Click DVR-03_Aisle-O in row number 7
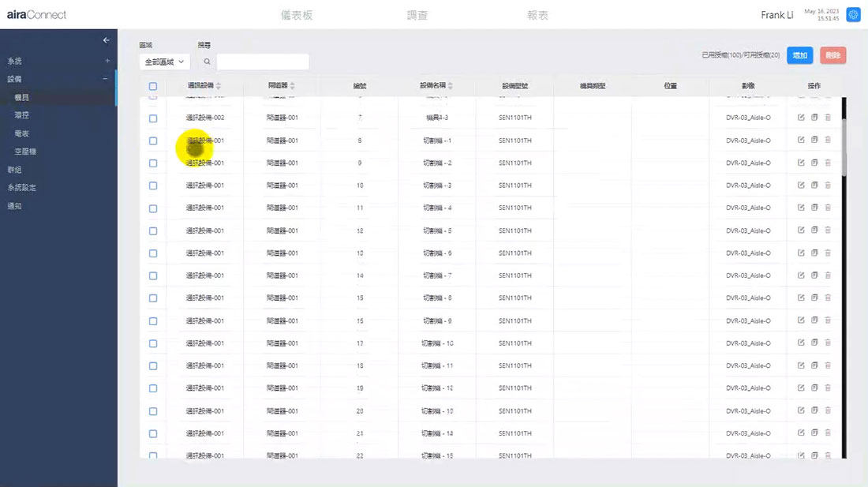Viewport: 868px width, 487px height. pos(748,118)
